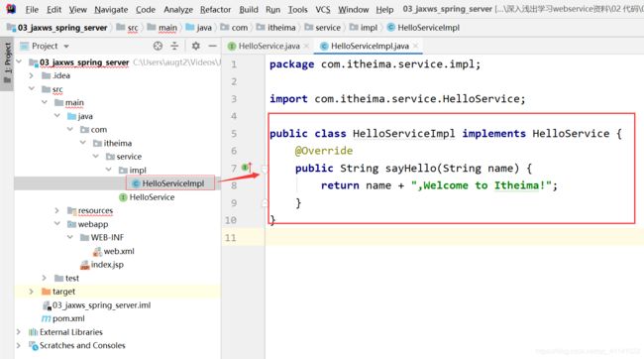Screen dimensions: 644x359
Task: Expand the .idea folder
Action: click(32, 75)
